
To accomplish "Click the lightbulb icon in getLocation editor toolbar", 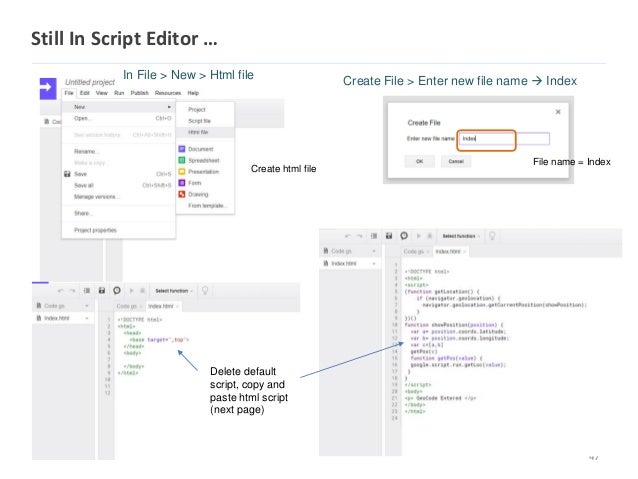I will click(492, 236).
